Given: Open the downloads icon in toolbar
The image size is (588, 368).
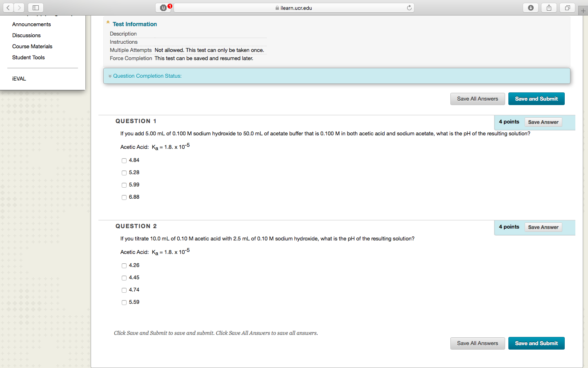Looking at the screenshot, I should click(x=530, y=8).
